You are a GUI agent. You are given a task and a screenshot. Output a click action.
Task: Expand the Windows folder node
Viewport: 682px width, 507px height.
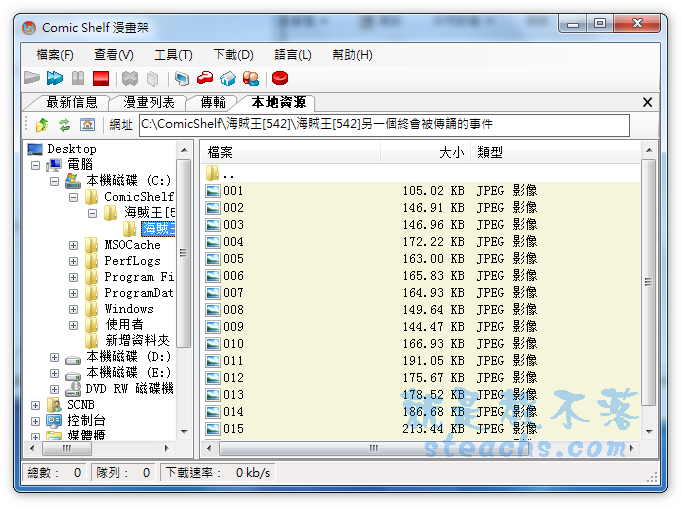pyautogui.click(x=74, y=310)
